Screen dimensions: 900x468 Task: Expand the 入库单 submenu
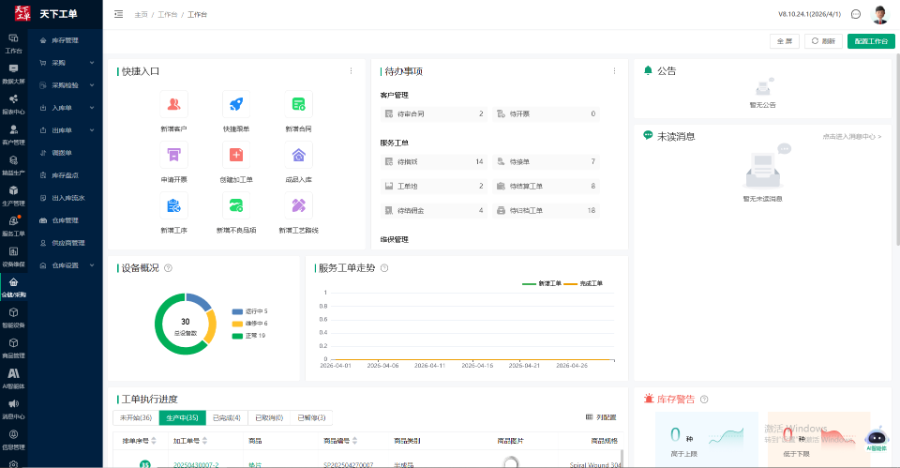(67, 107)
